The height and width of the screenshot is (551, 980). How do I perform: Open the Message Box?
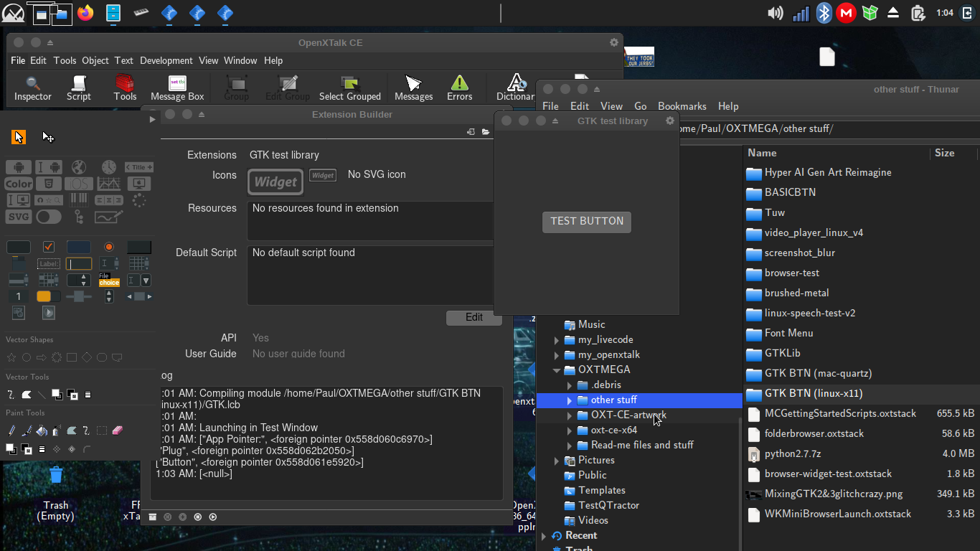[177, 88]
